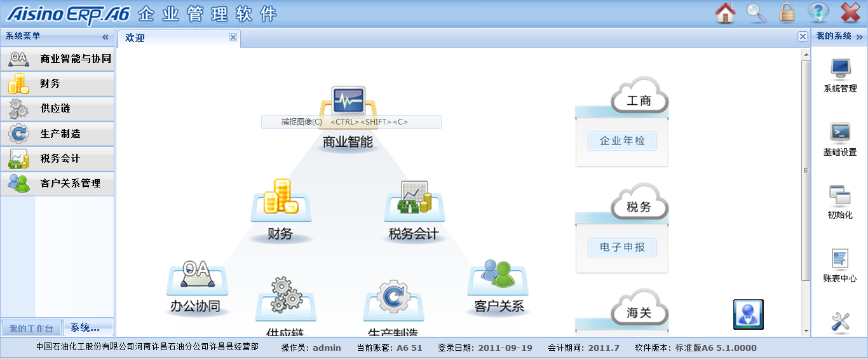Click scrollbar up arrow in welcome page
Viewport: 868px width, 359px height.
806,54
